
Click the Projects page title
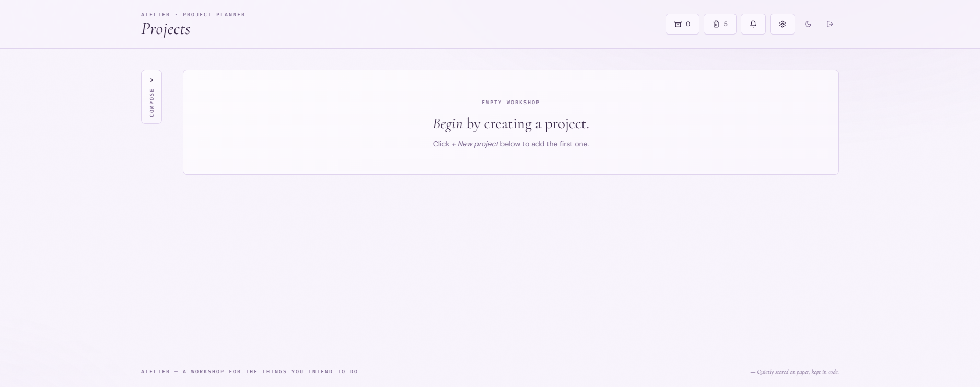coord(166,29)
